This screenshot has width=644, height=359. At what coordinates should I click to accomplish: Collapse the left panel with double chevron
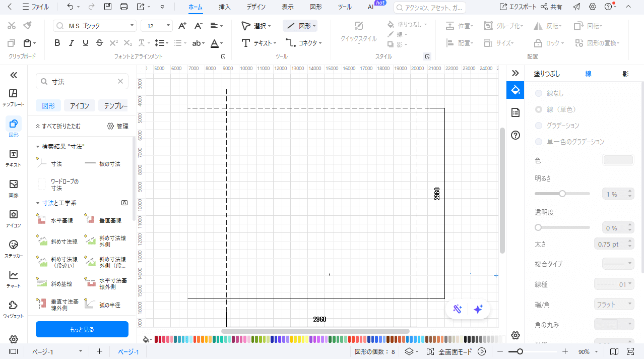point(14,75)
